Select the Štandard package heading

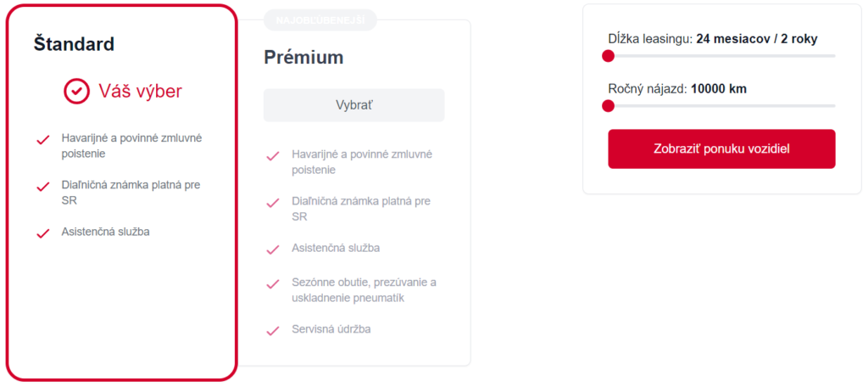pyautogui.click(x=74, y=44)
